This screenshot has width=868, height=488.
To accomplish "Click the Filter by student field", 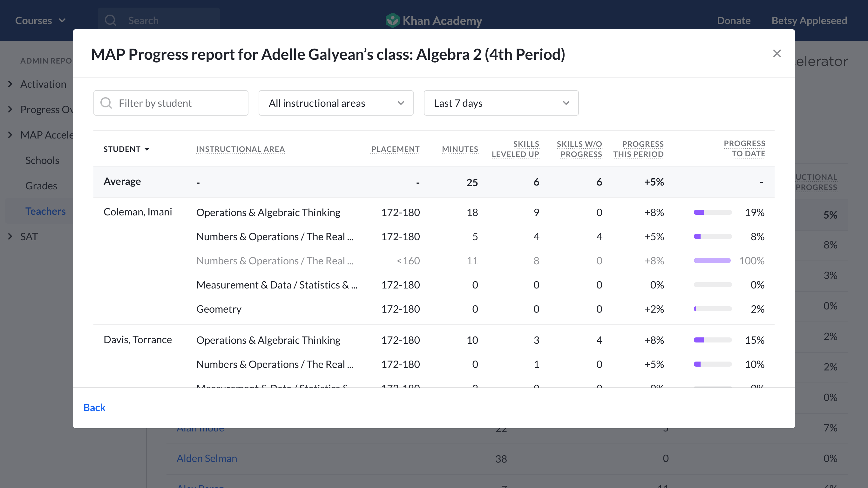I will tap(171, 103).
